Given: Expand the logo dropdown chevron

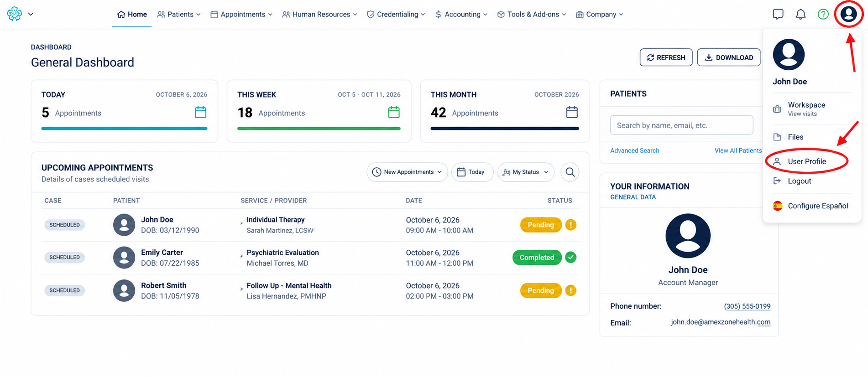Looking at the screenshot, I should tap(31, 14).
